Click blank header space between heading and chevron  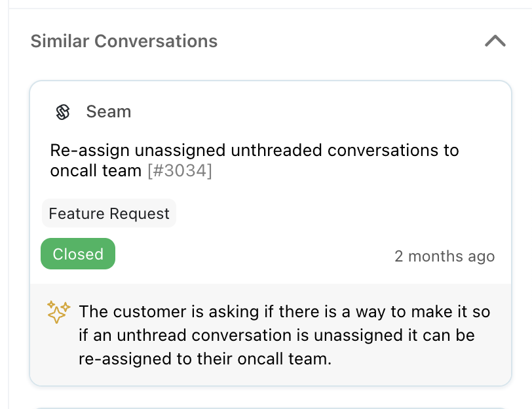349,41
